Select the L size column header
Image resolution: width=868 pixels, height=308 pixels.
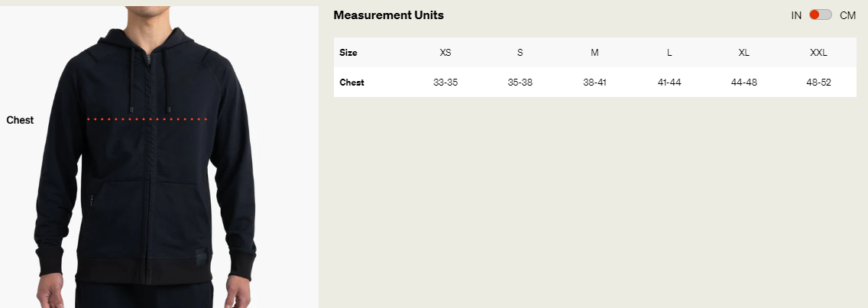(x=669, y=53)
